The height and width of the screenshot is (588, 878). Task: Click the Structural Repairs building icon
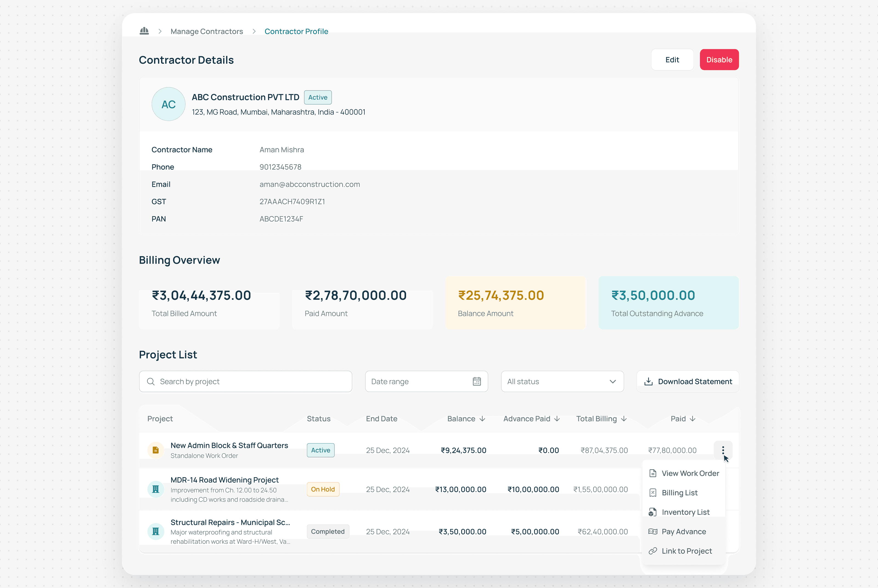click(x=156, y=532)
